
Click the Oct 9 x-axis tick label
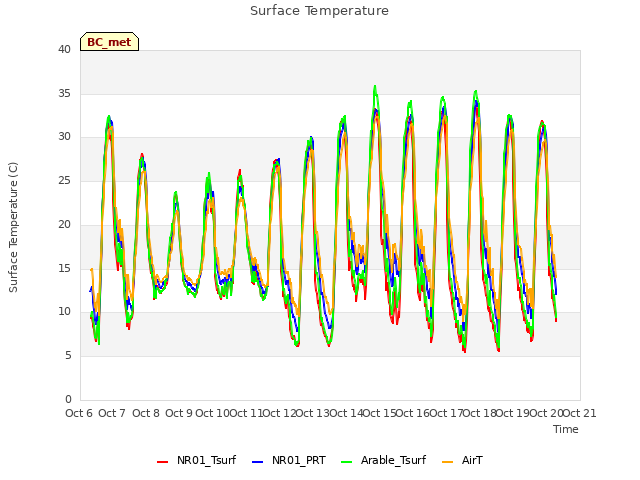coord(179,413)
